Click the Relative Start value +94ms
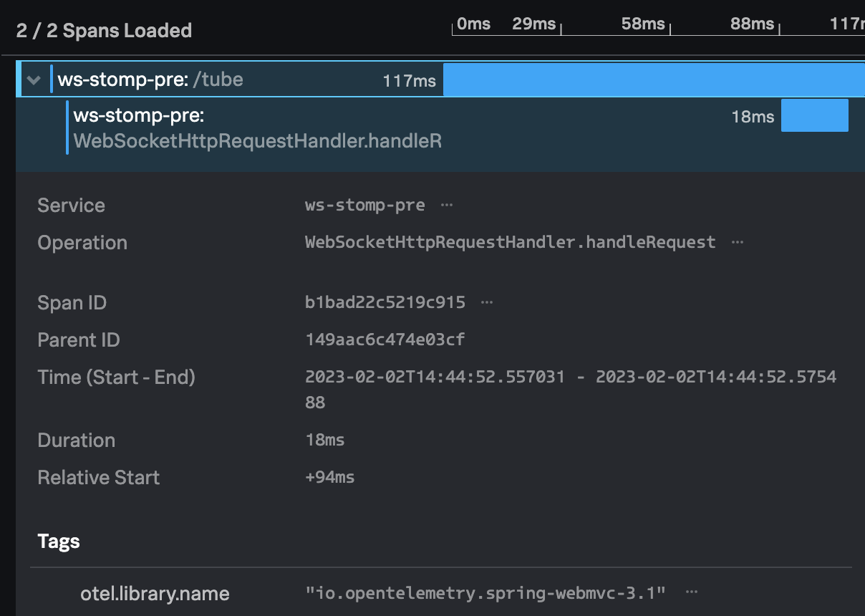The height and width of the screenshot is (616, 865). (x=329, y=477)
